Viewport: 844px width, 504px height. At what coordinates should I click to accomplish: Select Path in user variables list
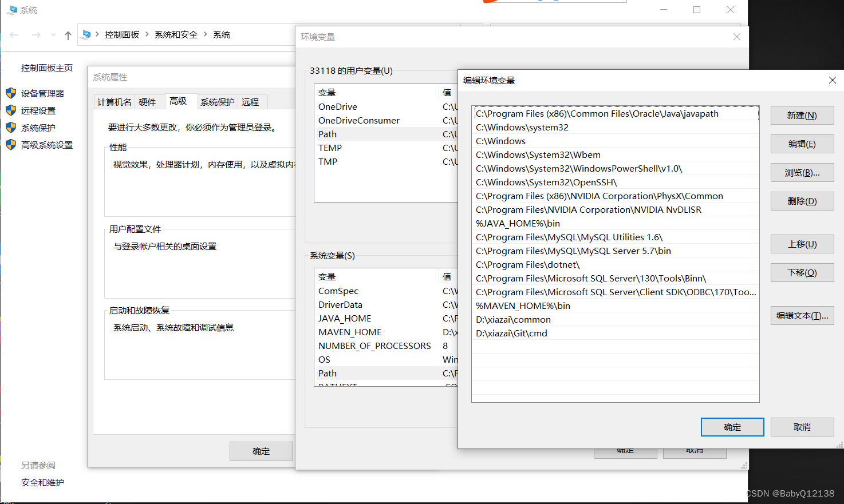[386, 134]
